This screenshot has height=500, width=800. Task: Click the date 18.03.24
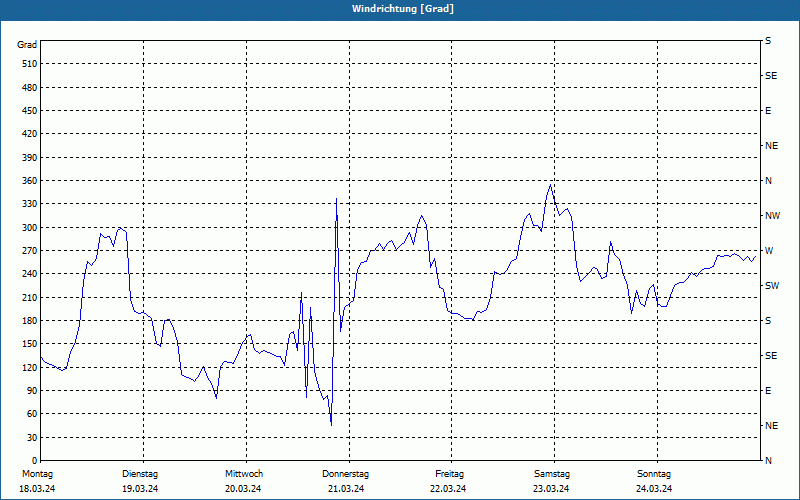pyautogui.click(x=37, y=489)
